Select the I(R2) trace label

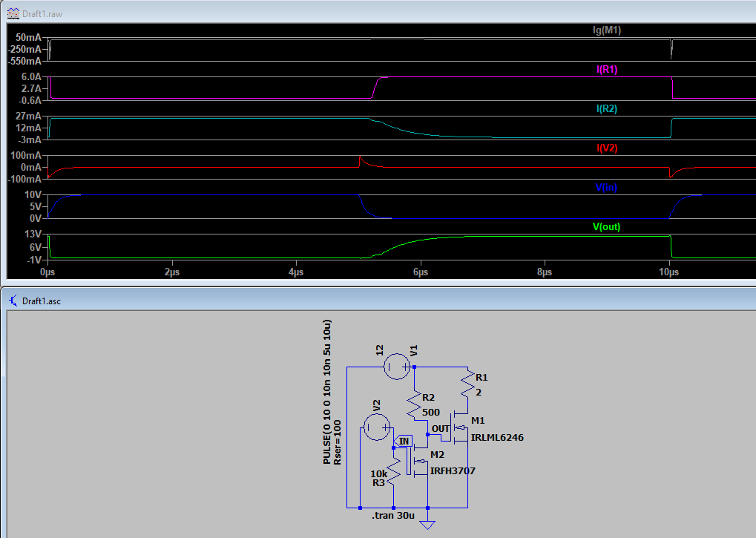[x=607, y=108]
